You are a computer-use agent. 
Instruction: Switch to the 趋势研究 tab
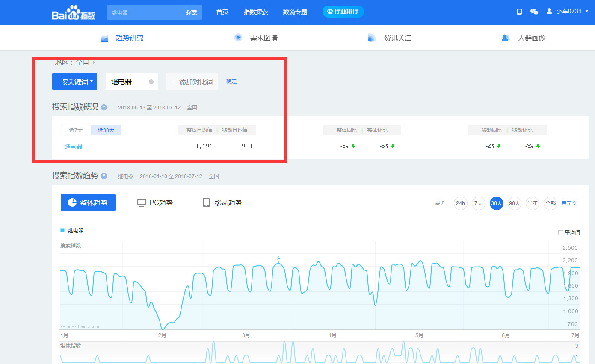pyautogui.click(x=130, y=38)
